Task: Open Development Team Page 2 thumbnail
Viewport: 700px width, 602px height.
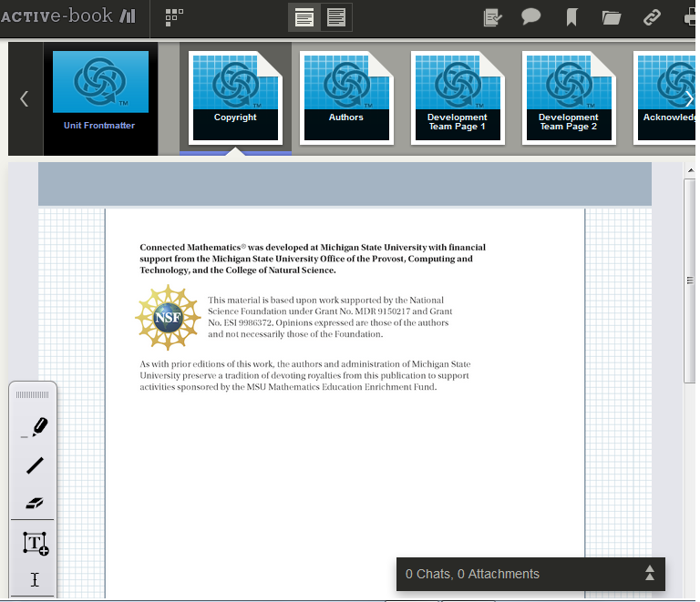Action: click(569, 98)
